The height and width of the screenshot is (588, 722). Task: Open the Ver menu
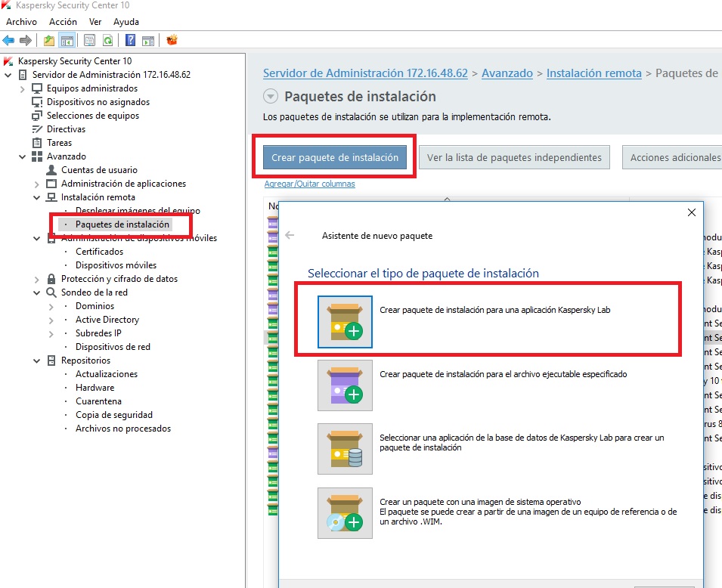tap(95, 22)
